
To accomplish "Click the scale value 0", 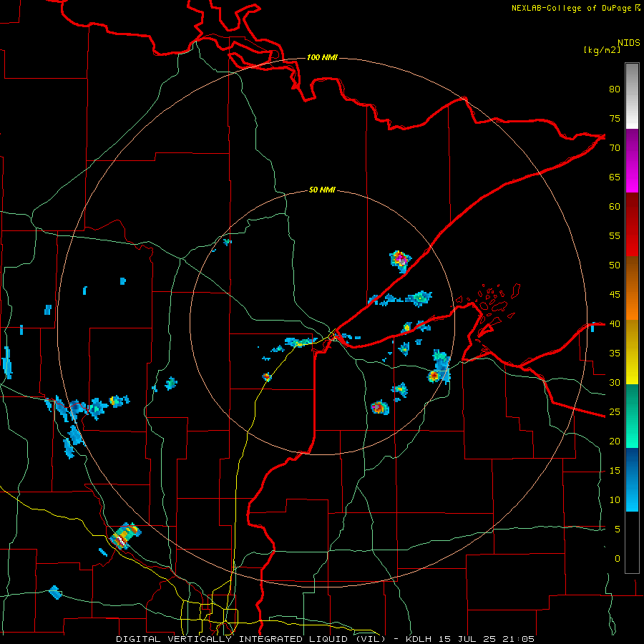I will pos(618,559).
